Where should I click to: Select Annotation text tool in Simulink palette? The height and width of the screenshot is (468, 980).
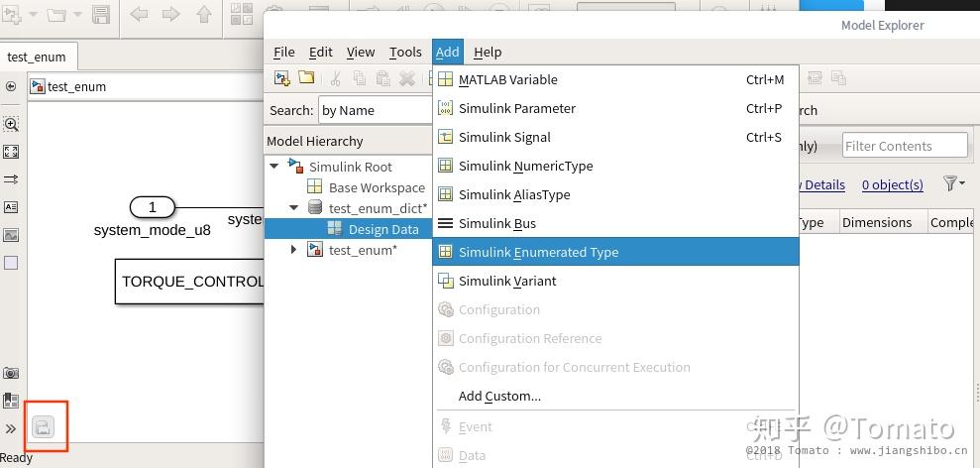click(11, 207)
